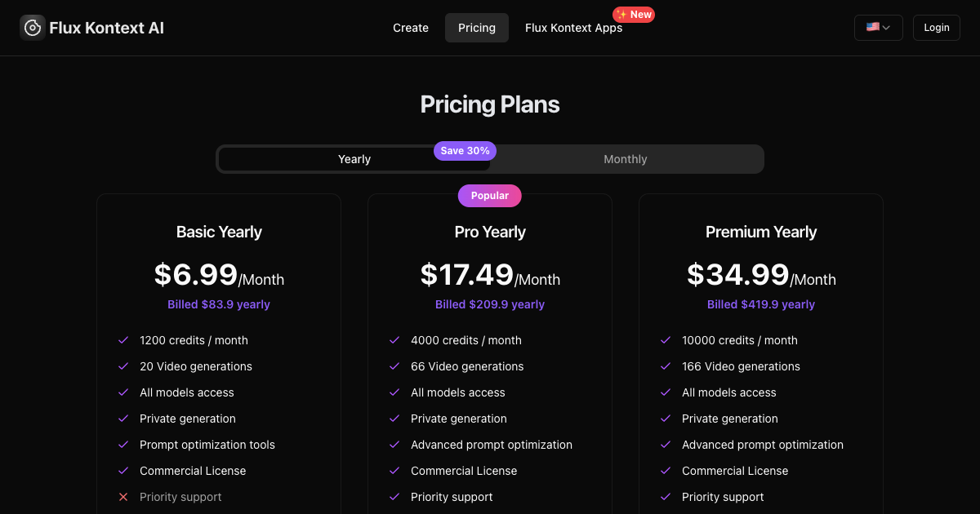Click Billed $419.9 yearly text

[761, 304]
